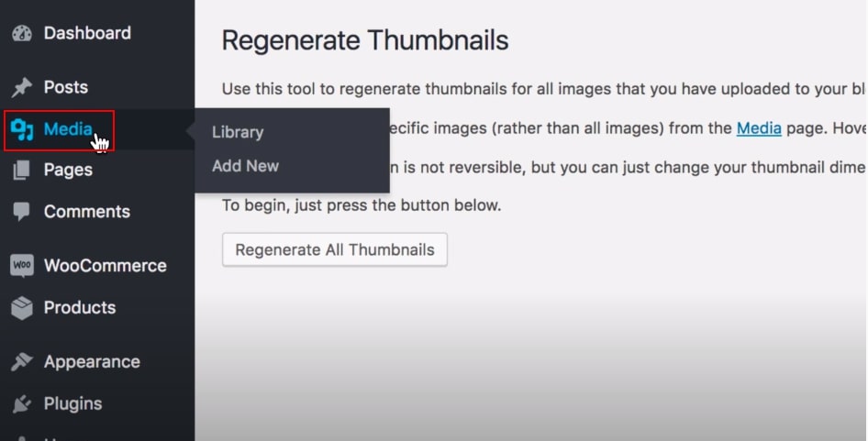Open the Comments menu label
Image resolution: width=868 pixels, height=441 pixels.
(87, 212)
